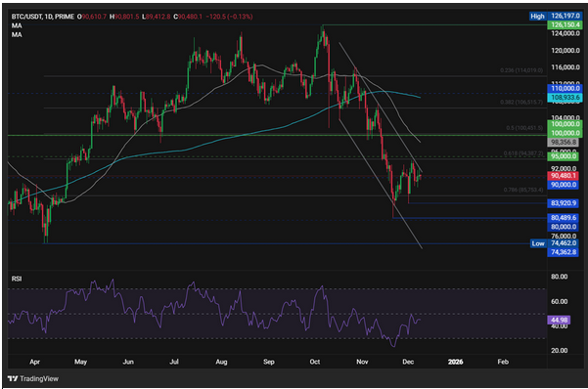588x389 pixels.
Task: Click the change value −120.5 (−0.13%)
Action: tap(229, 17)
